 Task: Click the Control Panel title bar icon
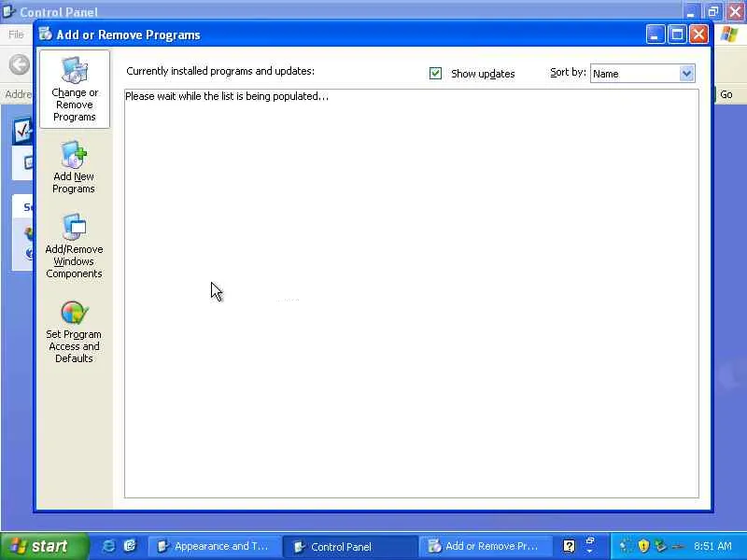[x=8, y=11]
